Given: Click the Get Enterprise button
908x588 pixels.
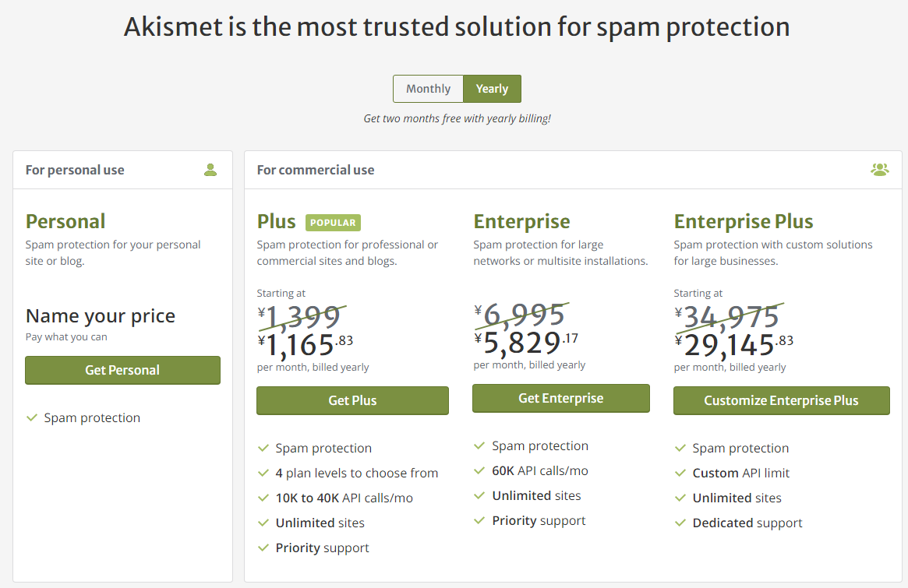Looking at the screenshot, I should click(x=561, y=398).
